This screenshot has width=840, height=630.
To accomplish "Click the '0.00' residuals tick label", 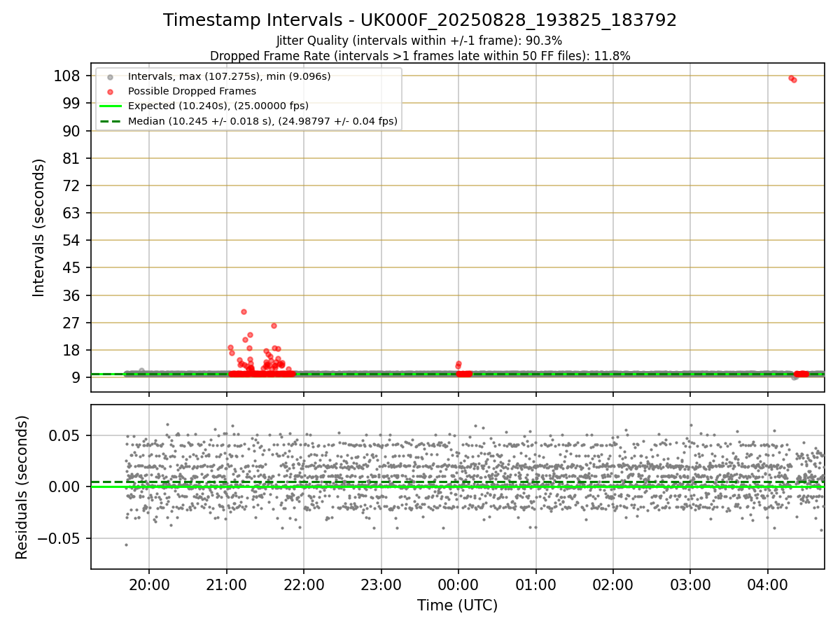I will 64,486.
